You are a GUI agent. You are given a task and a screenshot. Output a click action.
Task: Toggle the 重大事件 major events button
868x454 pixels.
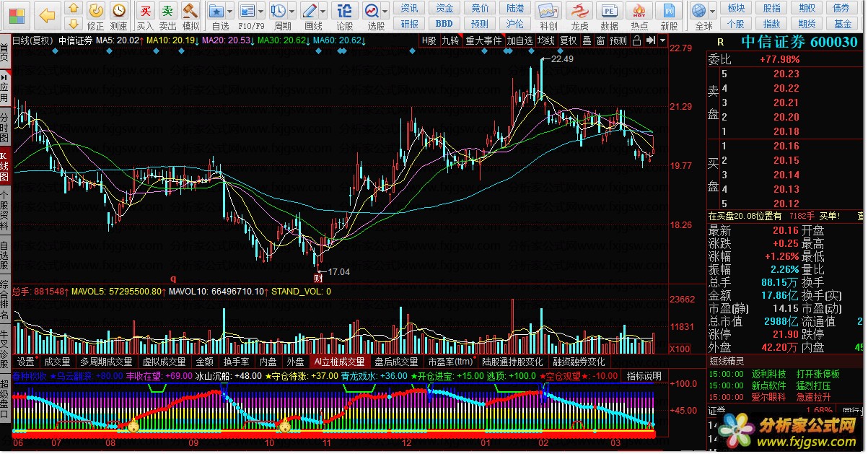coord(483,40)
